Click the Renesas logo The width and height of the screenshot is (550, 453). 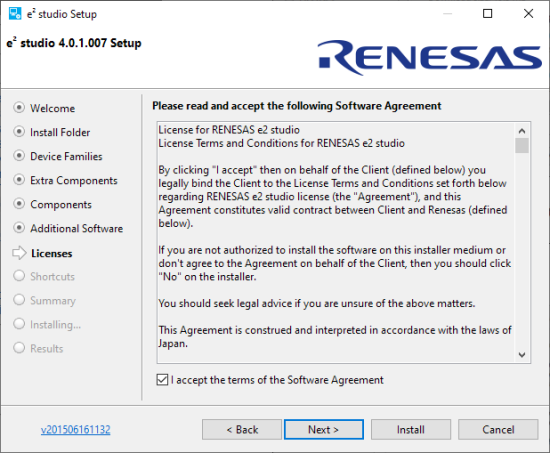pos(430,58)
